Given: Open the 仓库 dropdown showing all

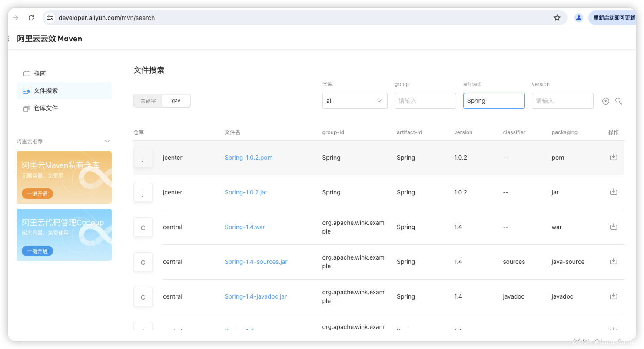Looking at the screenshot, I should (355, 101).
